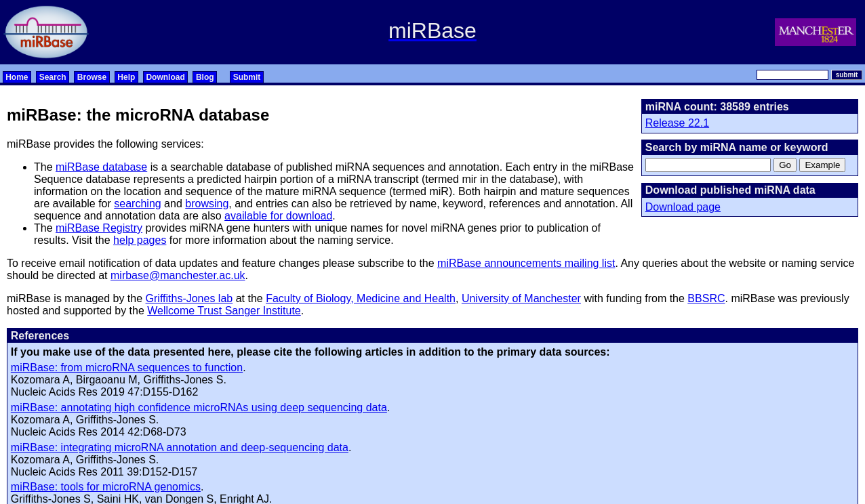Click the mirbase@manchester.ac.uk email link
865x504 pixels.
178,276
